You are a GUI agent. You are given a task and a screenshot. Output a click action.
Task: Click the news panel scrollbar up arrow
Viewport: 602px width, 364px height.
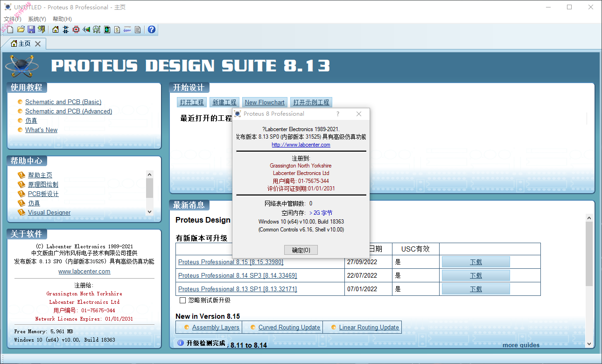pyautogui.click(x=589, y=218)
